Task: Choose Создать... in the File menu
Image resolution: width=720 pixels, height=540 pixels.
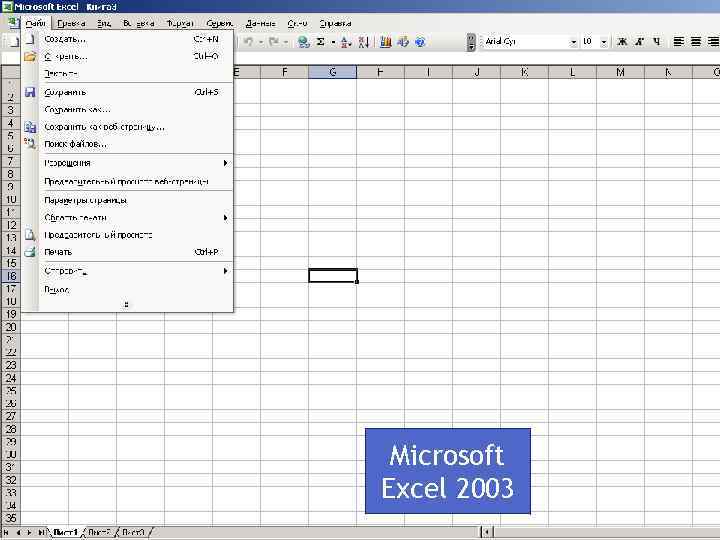Action: (127, 39)
